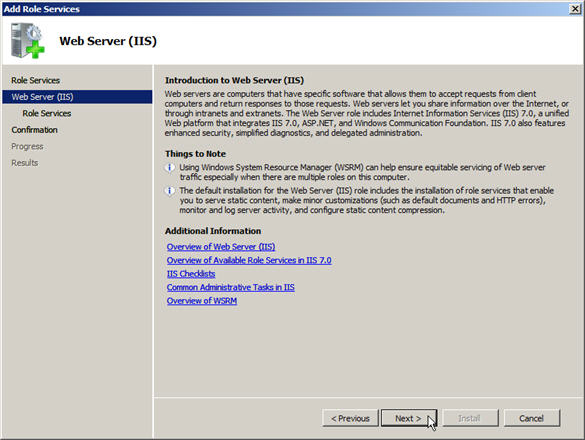Select the Progress step in sidebar
Screen dimensions: 585x440
tap(27, 146)
